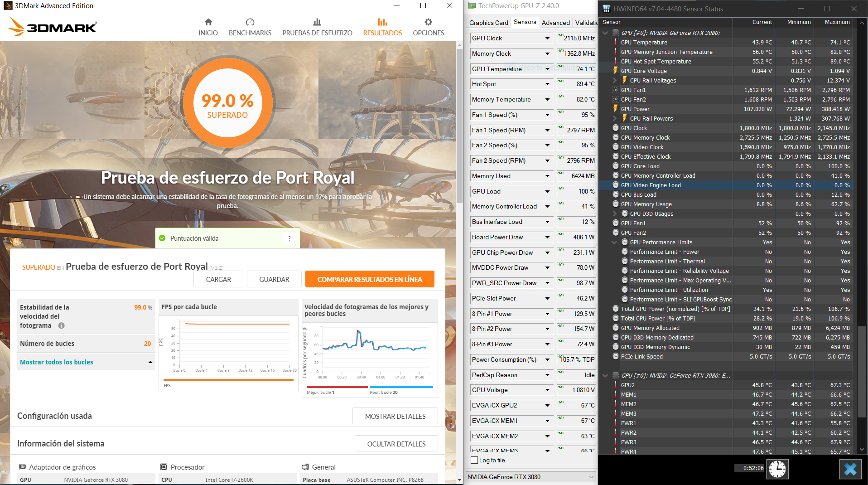Expand the GPU Rail Voltages tree item
The height and width of the screenshot is (485, 868).
615,81
